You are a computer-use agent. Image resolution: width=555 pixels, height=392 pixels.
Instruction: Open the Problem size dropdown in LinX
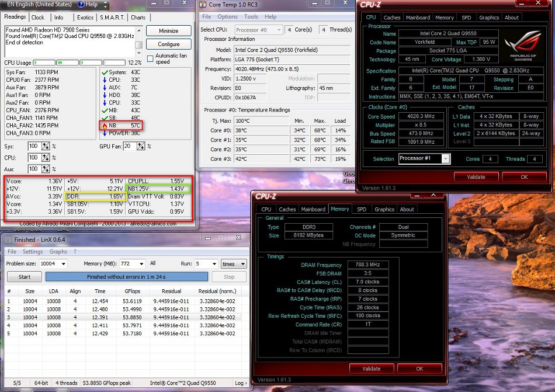(63, 264)
